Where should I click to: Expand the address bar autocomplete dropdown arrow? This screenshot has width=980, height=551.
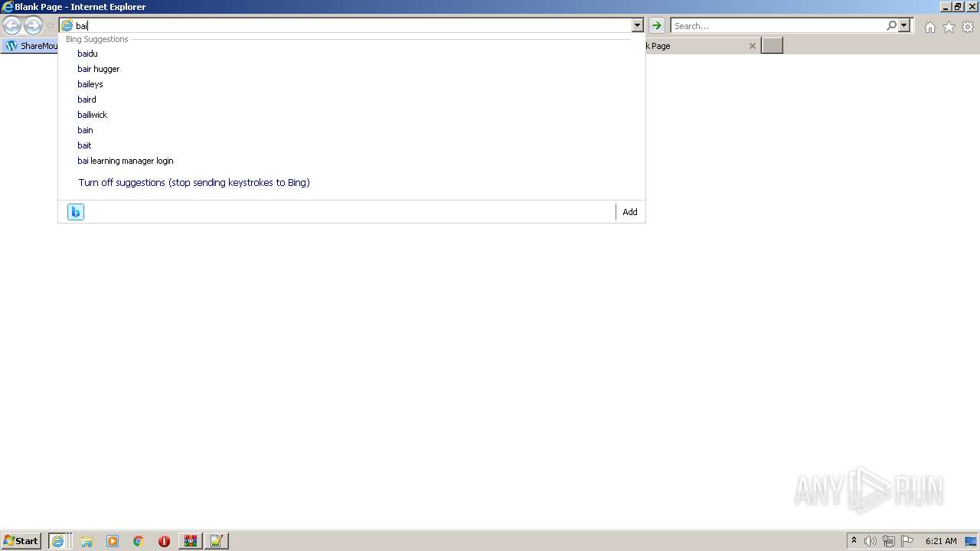point(637,26)
